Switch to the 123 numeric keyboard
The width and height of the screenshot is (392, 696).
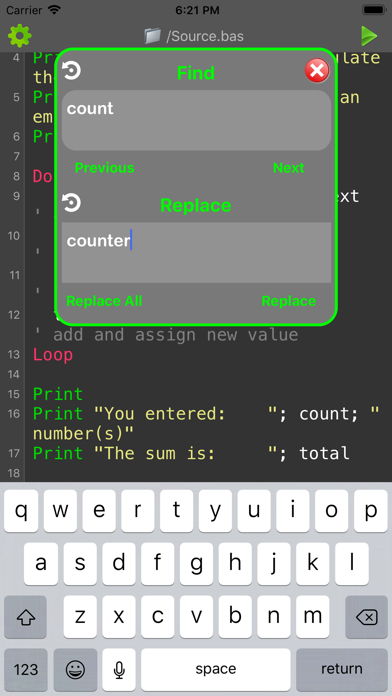click(26, 669)
